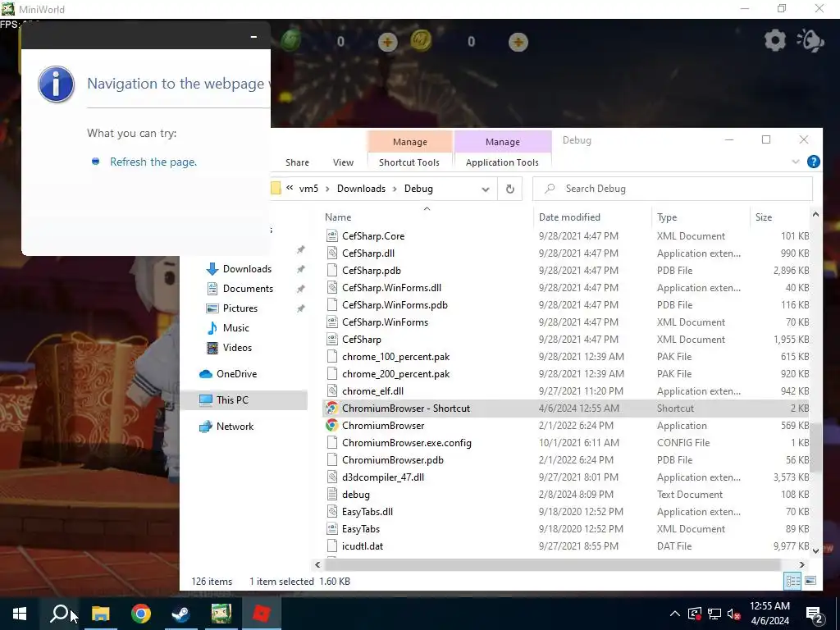840x630 pixels.
Task: Select ChromiumBrowser - Shortcut file
Action: pyautogui.click(x=406, y=409)
